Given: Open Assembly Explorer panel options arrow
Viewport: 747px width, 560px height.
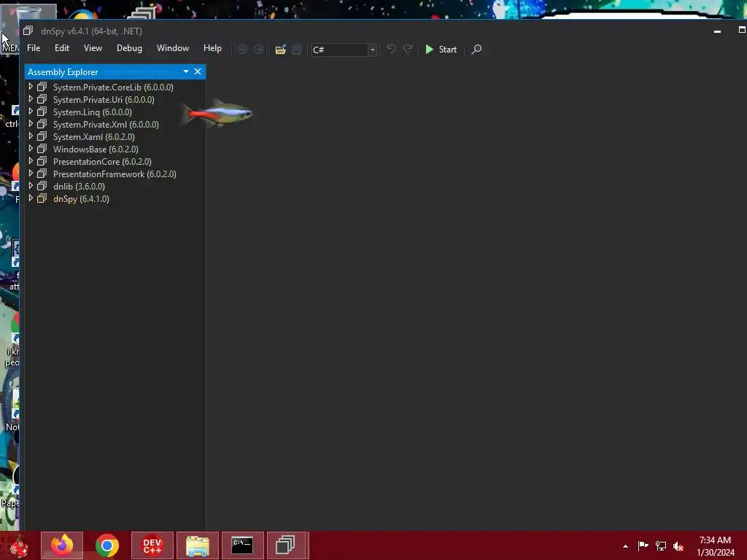Looking at the screenshot, I should [x=186, y=71].
